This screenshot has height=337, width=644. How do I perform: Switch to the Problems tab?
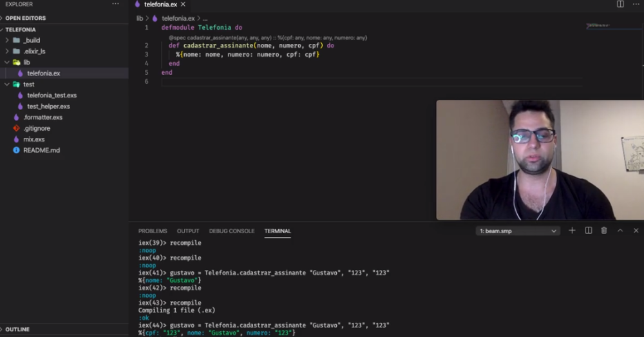(x=153, y=231)
